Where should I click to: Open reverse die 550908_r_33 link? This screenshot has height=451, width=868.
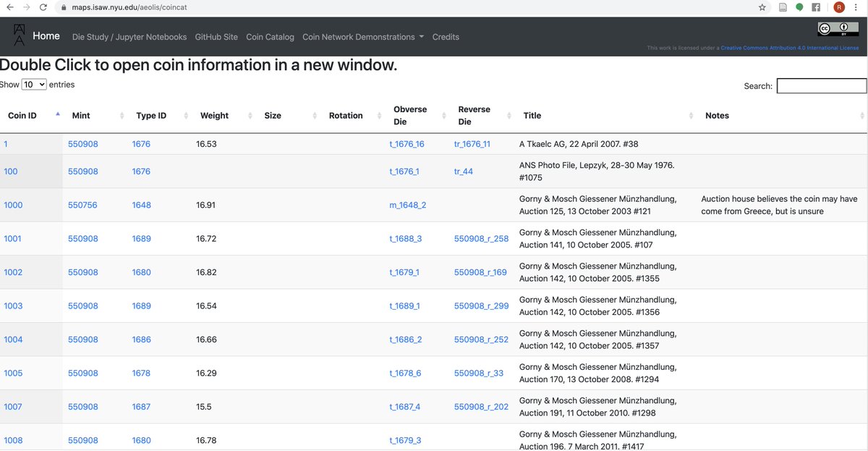click(x=479, y=373)
